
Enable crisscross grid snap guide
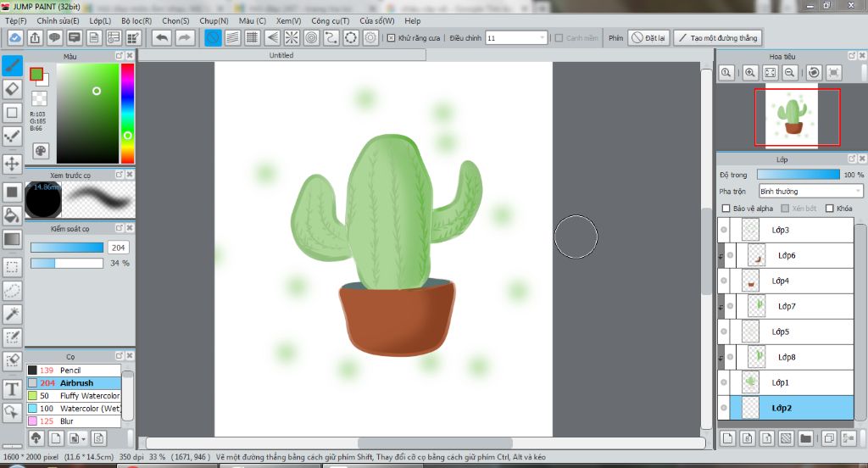pos(253,37)
